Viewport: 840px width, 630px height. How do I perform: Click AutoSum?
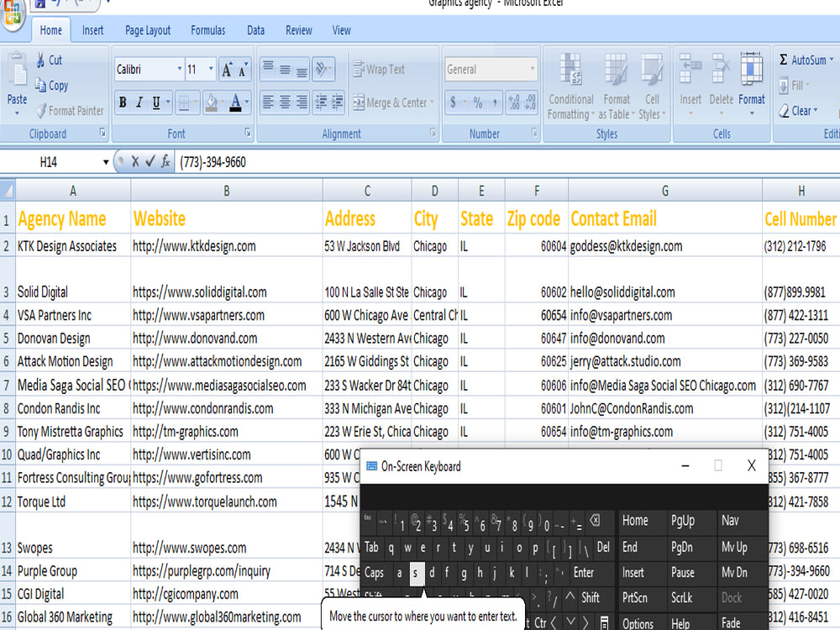[x=802, y=60]
